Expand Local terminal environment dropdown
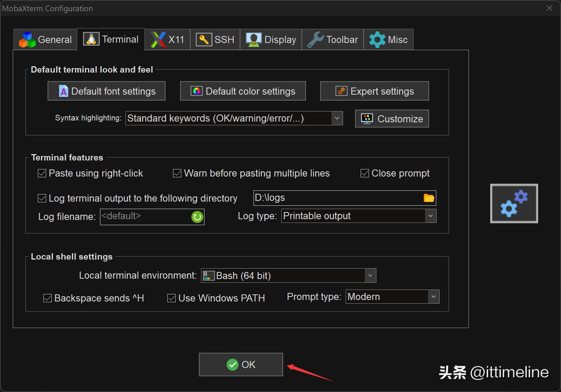The height and width of the screenshot is (392, 561). [370, 276]
